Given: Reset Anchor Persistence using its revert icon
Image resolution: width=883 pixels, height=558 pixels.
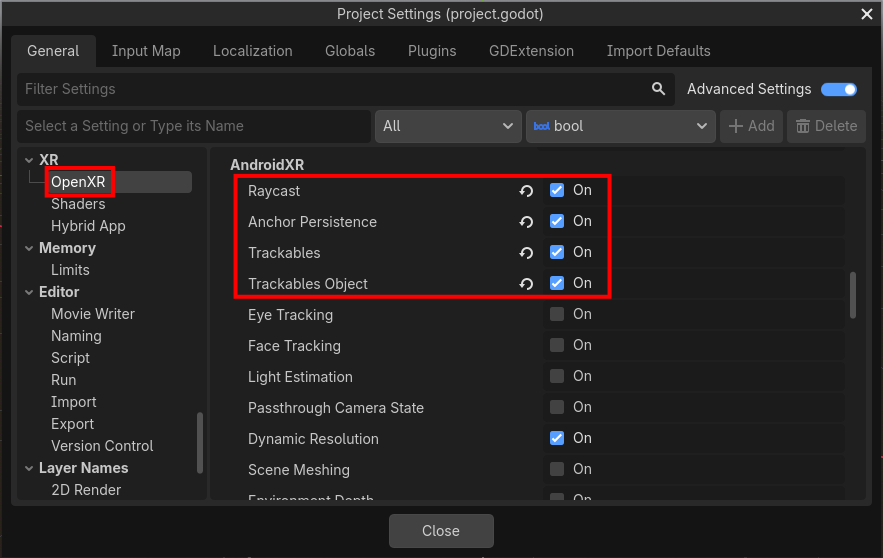Looking at the screenshot, I should coord(526,222).
